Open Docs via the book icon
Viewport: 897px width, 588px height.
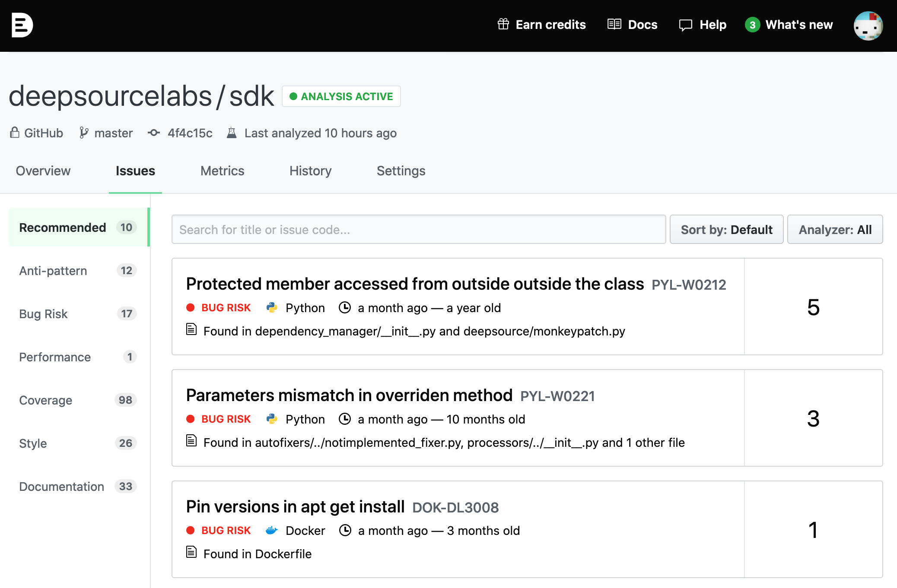pyautogui.click(x=614, y=25)
